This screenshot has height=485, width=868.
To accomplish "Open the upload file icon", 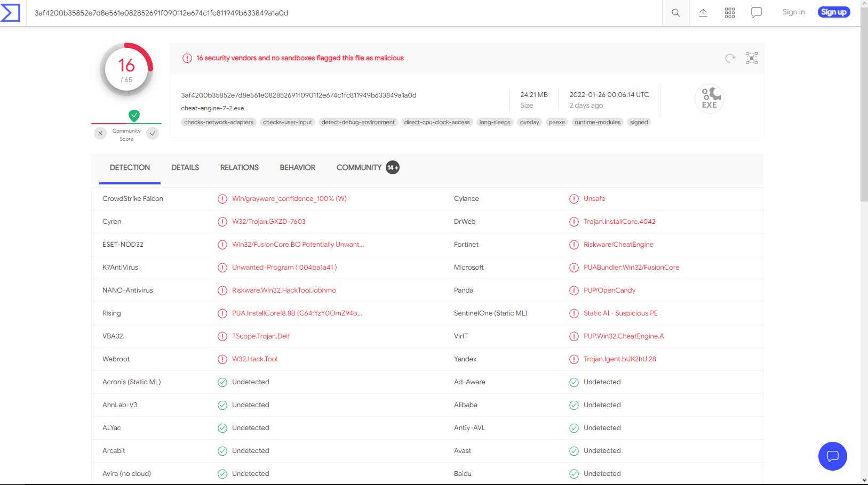I will 703,13.
